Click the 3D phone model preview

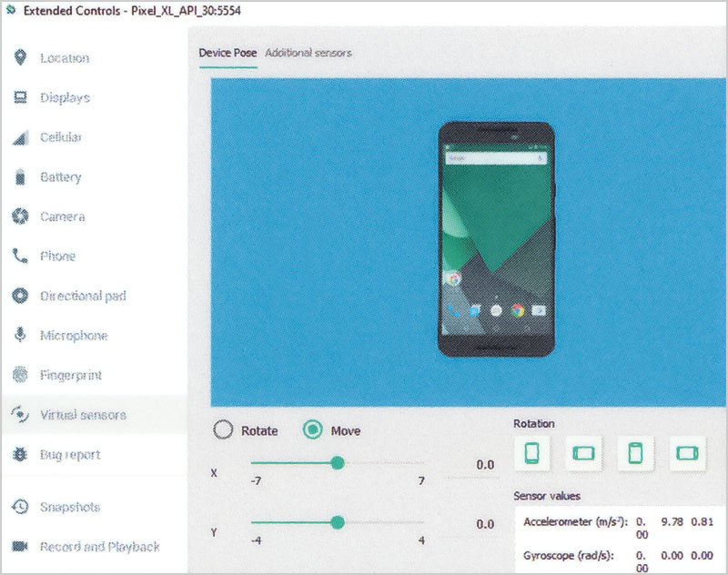tap(496, 239)
